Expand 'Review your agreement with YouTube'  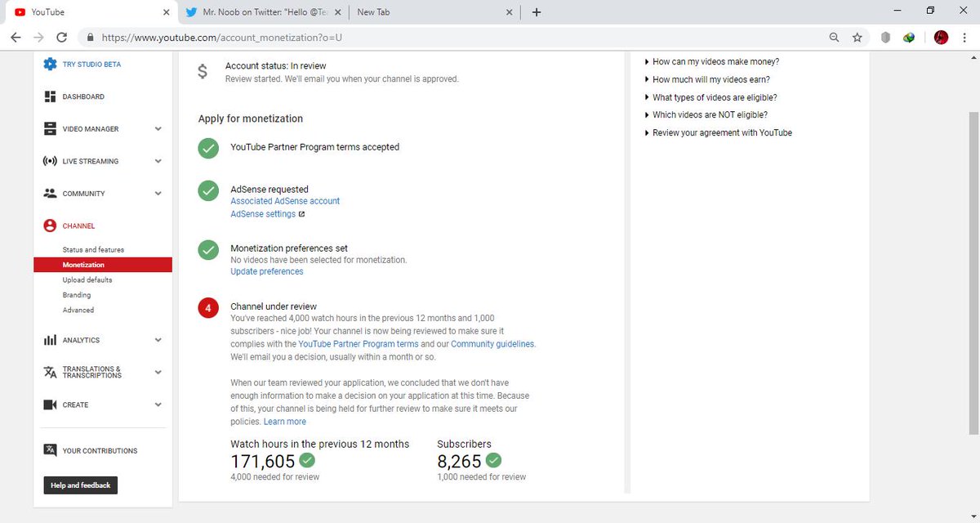click(x=718, y=132)
